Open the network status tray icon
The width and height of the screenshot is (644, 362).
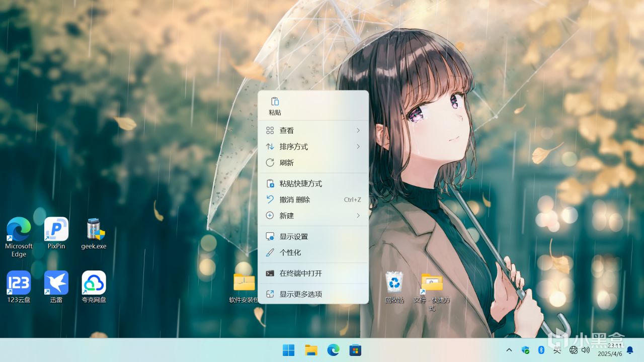tap(573, 350)
